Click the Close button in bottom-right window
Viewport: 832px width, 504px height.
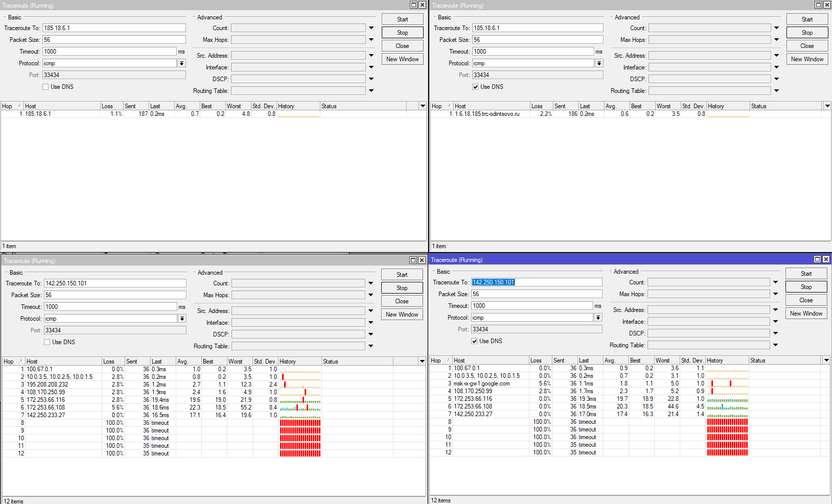pyautogui.click(x=806, y=300)
